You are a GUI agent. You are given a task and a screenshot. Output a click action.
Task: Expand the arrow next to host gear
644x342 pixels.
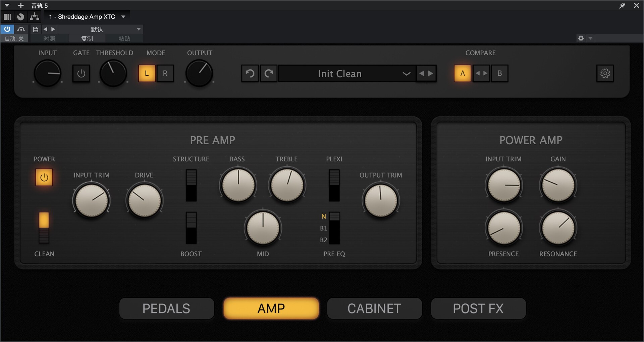tap(590, 38)
